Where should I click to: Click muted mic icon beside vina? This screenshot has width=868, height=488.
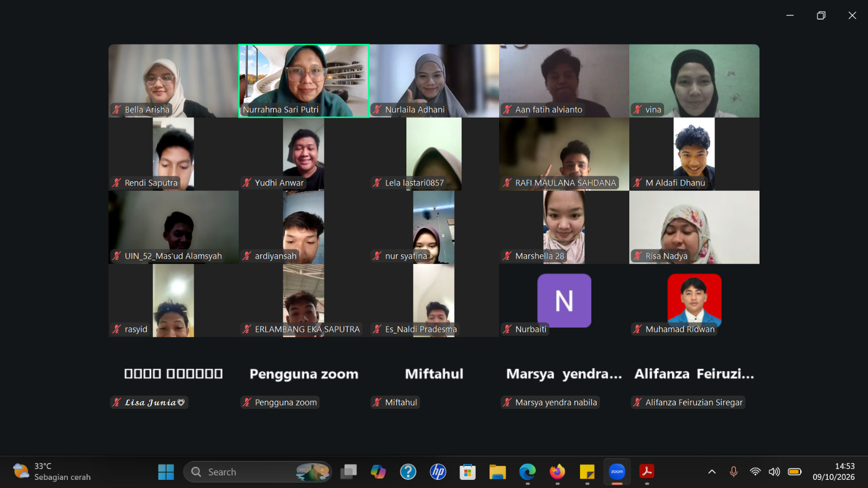point(637,110)
